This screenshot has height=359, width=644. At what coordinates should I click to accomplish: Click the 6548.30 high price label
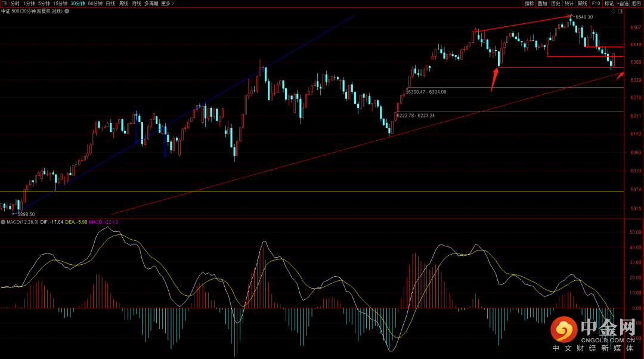(584, 17)
